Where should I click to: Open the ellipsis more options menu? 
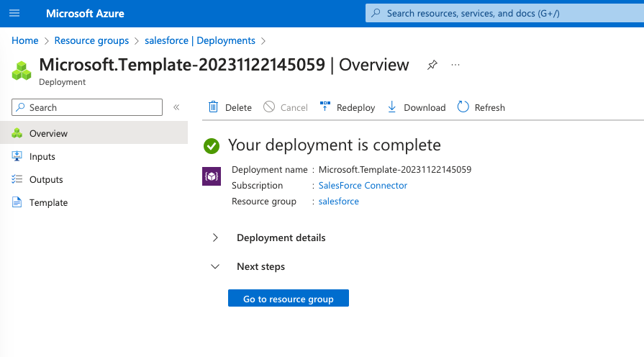coord(455,65)
